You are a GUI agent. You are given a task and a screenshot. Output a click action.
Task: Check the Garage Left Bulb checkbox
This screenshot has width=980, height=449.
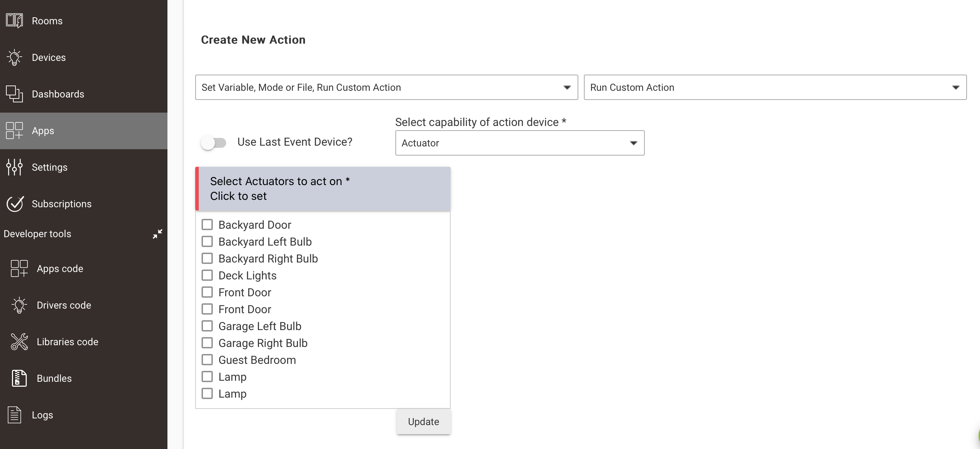207,326
